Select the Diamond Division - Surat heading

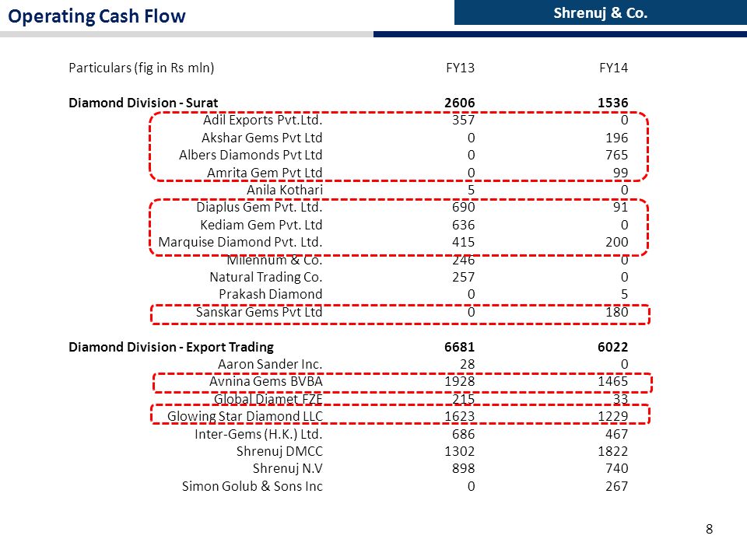pyautogui.click(x=143, y=103)
